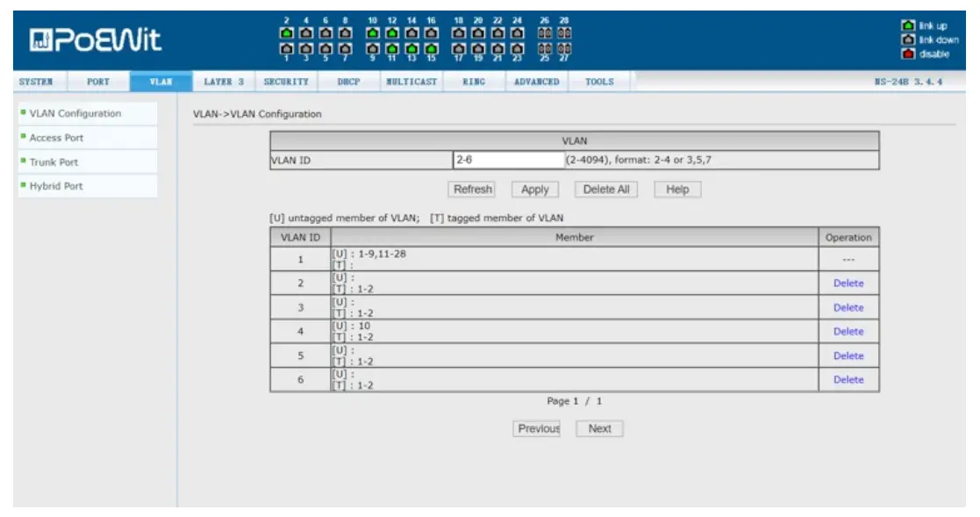This screenshot has width=980, height=517.
Task: Click the VLAN ID input field
Action: pyautogui.click(x=507, y=161)
